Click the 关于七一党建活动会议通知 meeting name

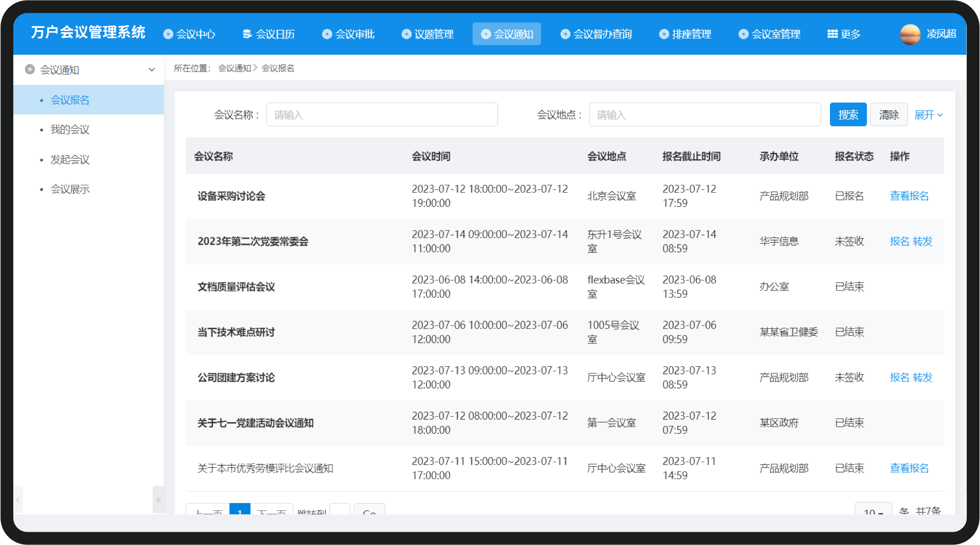coord(255,423)
